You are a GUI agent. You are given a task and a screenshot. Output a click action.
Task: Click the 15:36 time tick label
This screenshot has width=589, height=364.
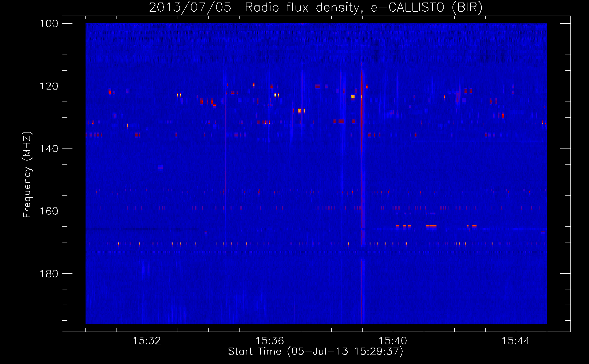click(270, 341)
